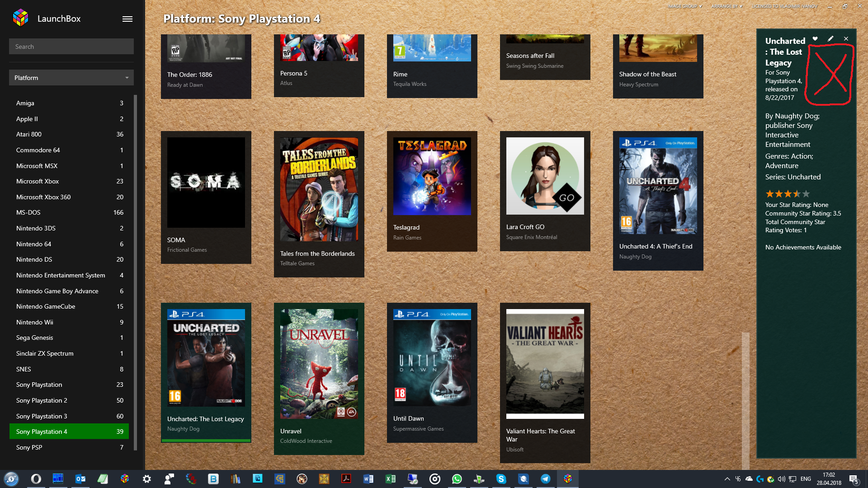Select the Apple II platform
The height and width of the screenshot is (488, 868).
pos(69,119)
